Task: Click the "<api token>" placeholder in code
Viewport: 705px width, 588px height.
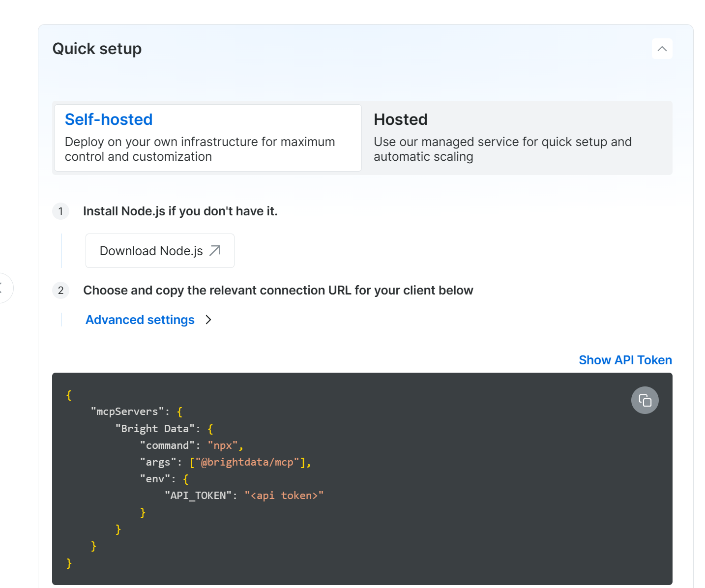Action: (284, 496)
